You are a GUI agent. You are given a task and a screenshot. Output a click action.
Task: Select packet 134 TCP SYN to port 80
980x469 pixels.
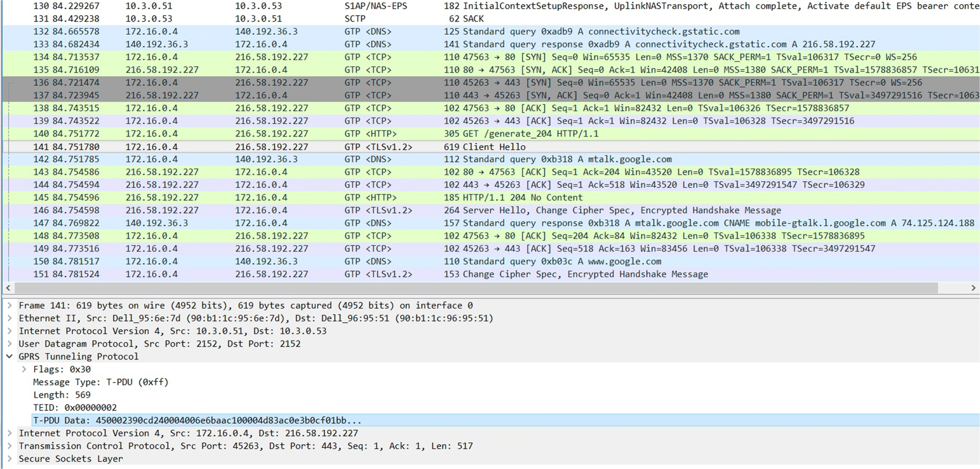tap(492, 57)
